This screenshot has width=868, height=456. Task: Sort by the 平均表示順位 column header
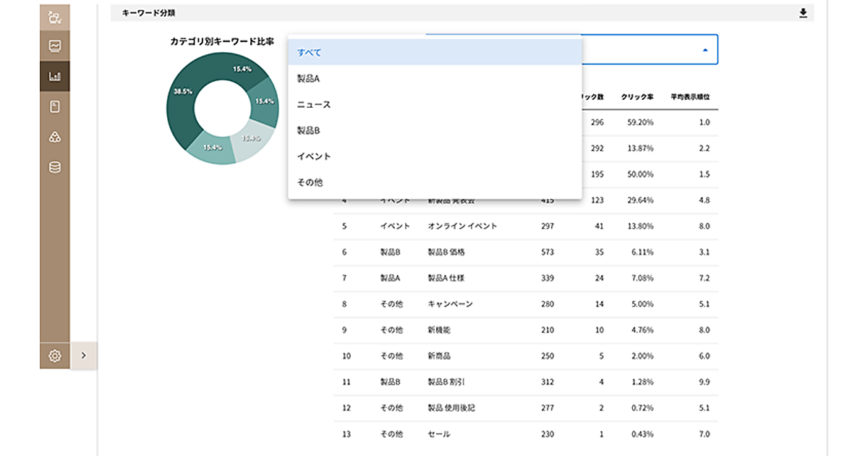(x=690, y=96)
